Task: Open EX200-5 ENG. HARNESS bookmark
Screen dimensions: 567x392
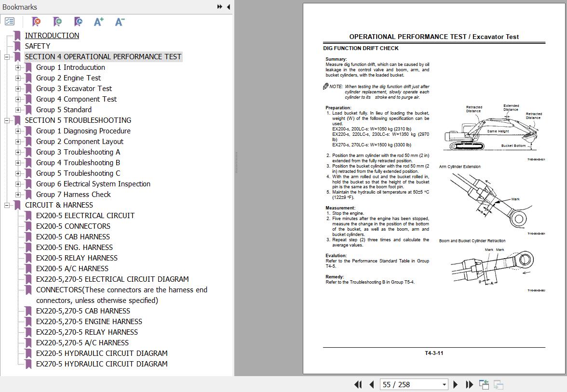Action: click(x=74, y=248)
